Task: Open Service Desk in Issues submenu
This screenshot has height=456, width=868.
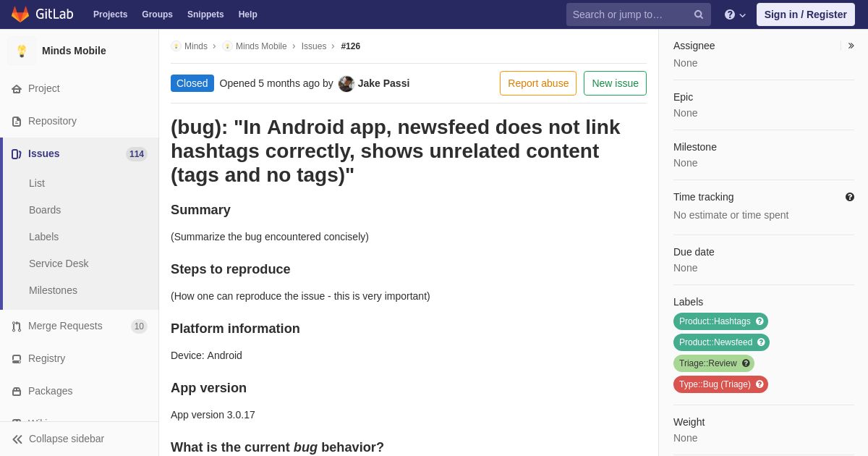Action: tap(59, 263)
